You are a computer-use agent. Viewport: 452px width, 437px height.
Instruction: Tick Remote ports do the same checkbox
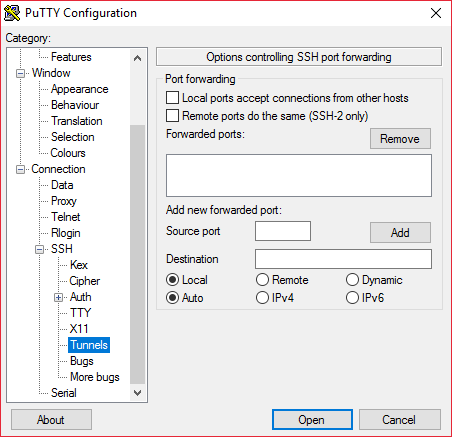(x=172, y=116)
